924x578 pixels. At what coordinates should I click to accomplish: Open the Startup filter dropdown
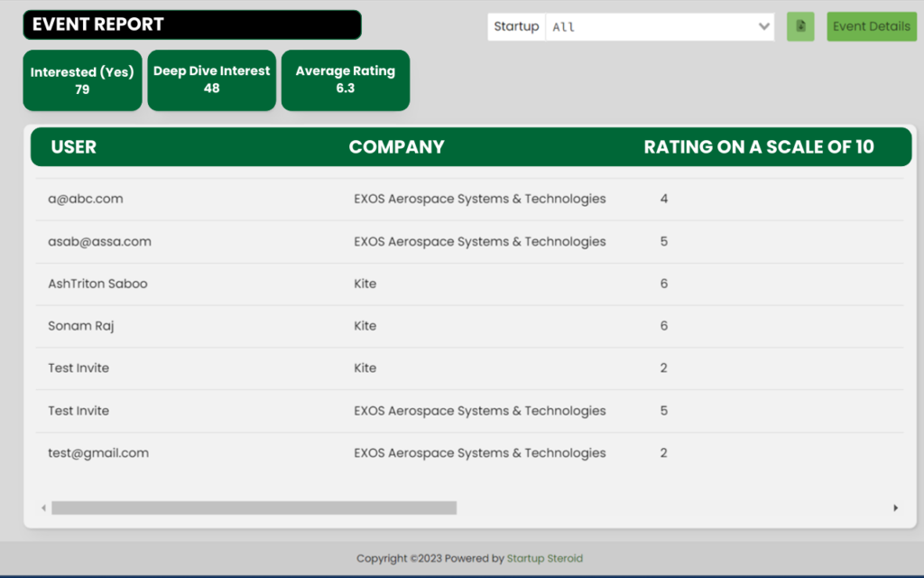[x=660, y=26]
